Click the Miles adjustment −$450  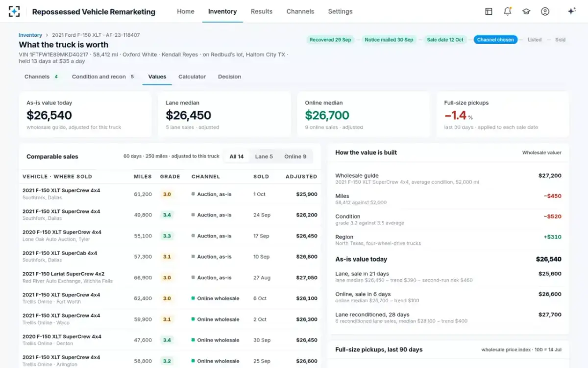tap(553, 196)
